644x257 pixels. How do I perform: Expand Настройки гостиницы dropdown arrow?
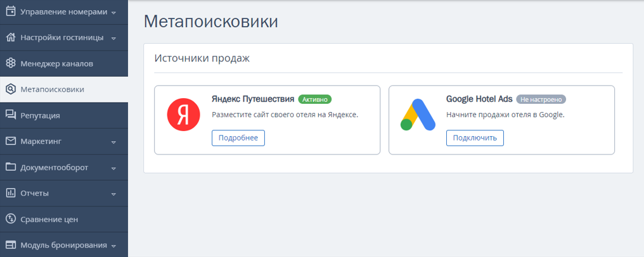point(113,38)
